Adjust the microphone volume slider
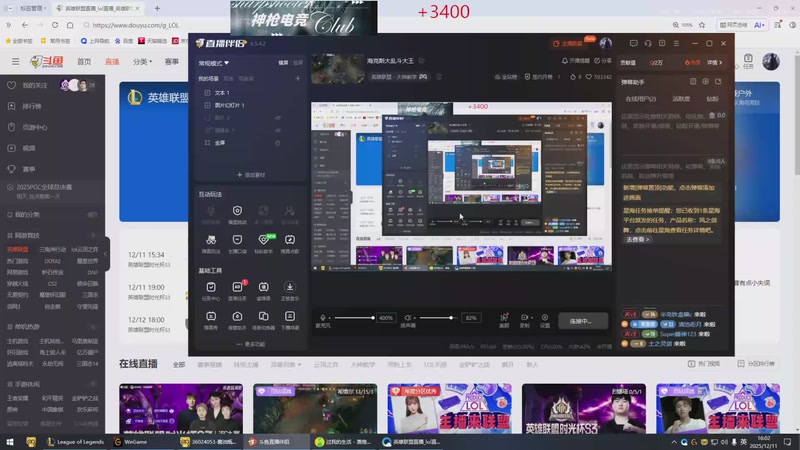Screen dimensions: 800x450 click(354, 318)
